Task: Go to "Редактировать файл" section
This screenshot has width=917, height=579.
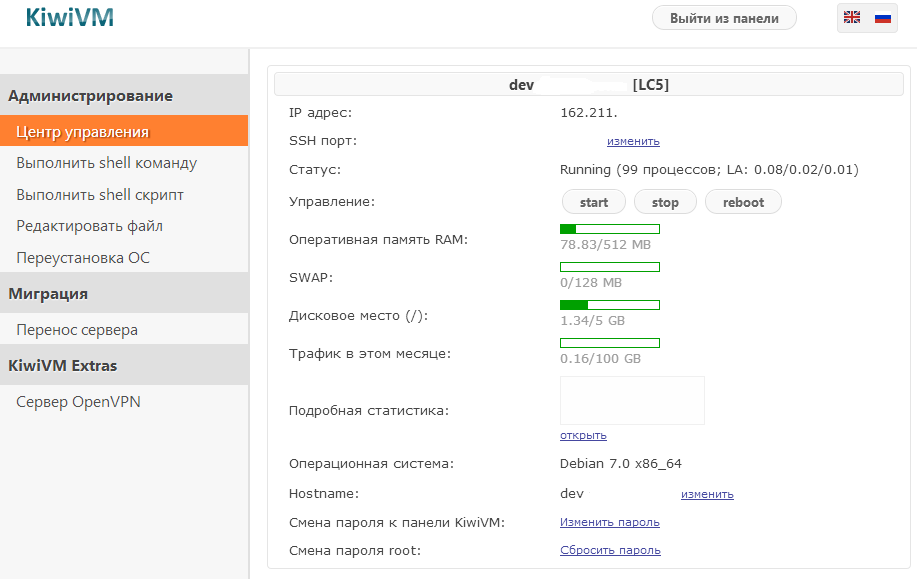Action: (x=89, y=226)
